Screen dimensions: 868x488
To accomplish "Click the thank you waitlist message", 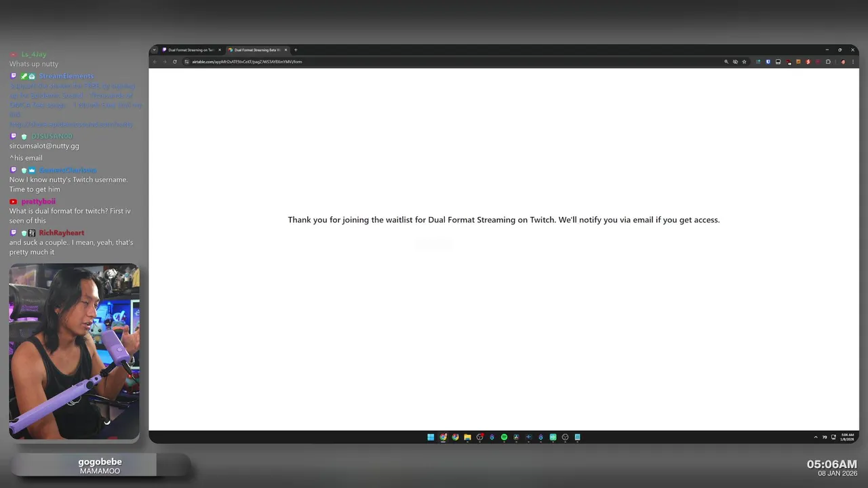I will [x=504, y=220].
